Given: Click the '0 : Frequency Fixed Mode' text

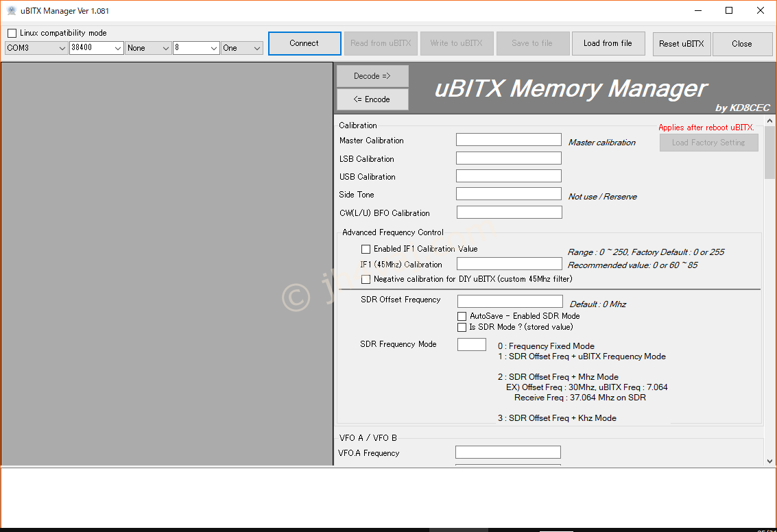Looking at the screenshot, I should [546, 346].
